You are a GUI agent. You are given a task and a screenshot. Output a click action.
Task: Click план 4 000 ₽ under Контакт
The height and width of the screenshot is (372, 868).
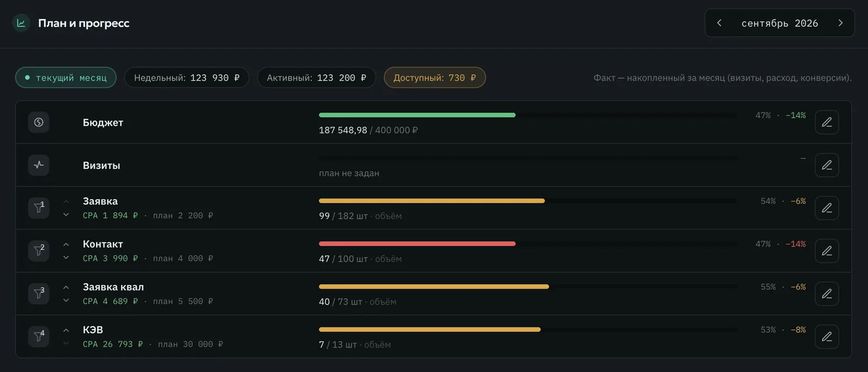[183, 258]
